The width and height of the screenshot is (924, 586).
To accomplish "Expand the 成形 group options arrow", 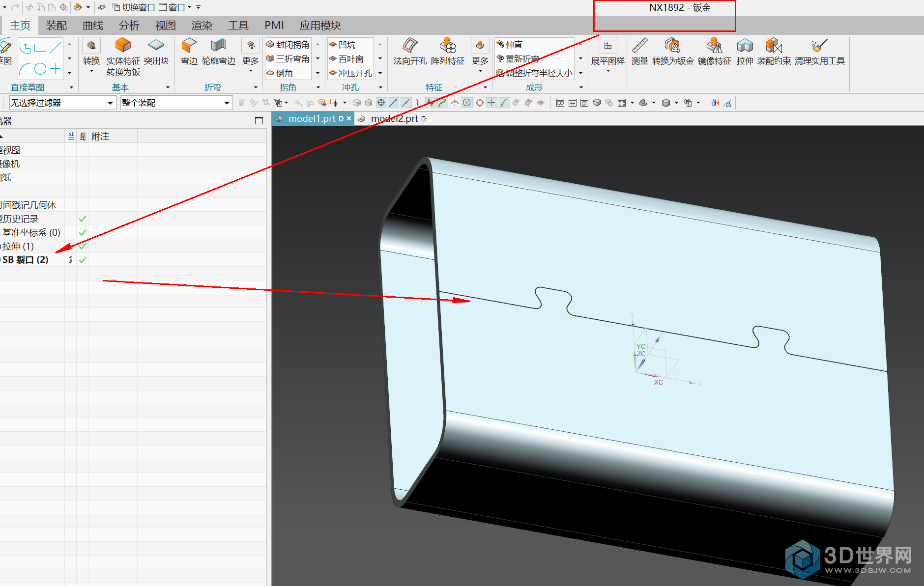I will (581, 87).
